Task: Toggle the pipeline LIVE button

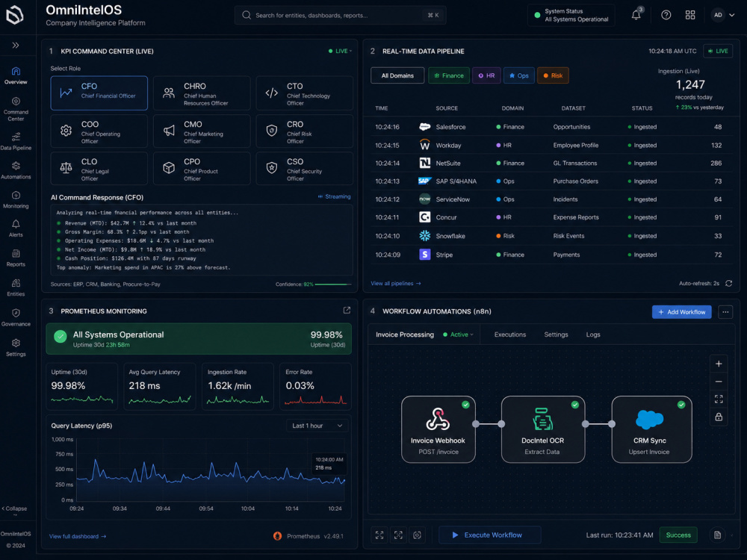Action: [x=719, y=51]
